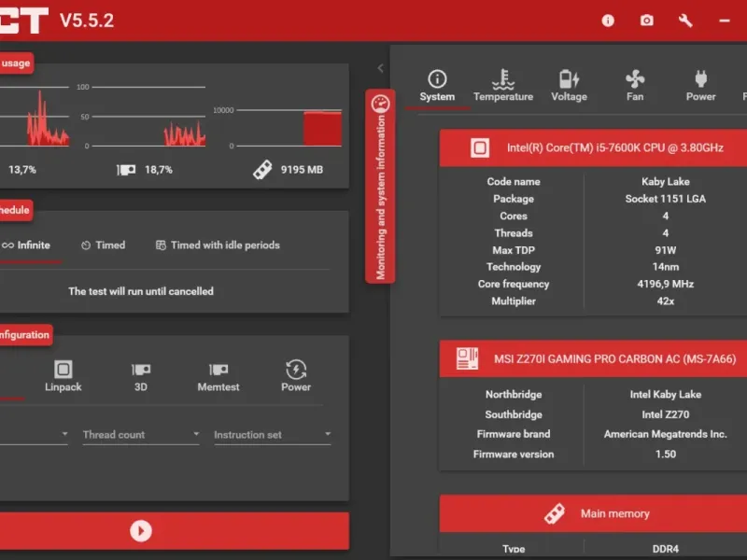Viewport: 747px width, 560px height.
Task: Collapse panel with the left chevron
Action: pyautogui.click(x=380, y=68)
